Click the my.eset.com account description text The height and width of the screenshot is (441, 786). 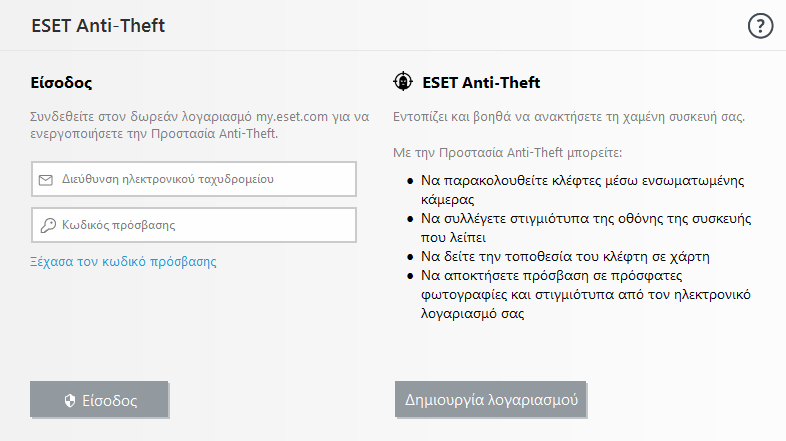[193, 125]
